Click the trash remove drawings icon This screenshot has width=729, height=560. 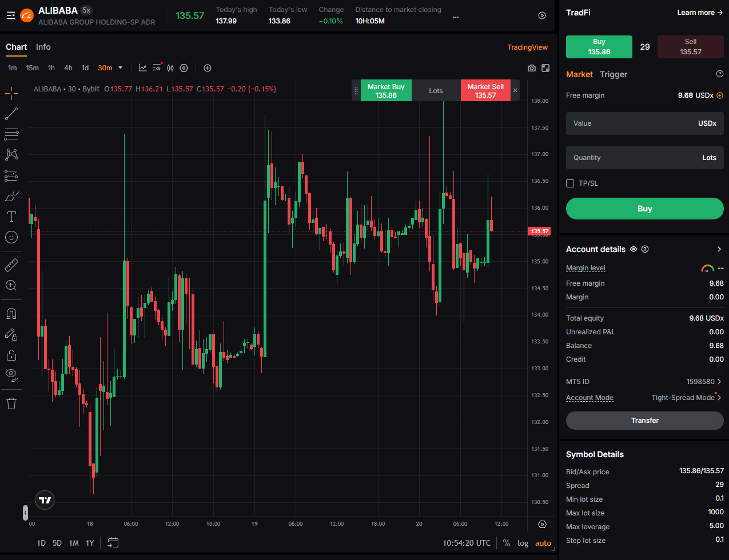tap(11, 403)
